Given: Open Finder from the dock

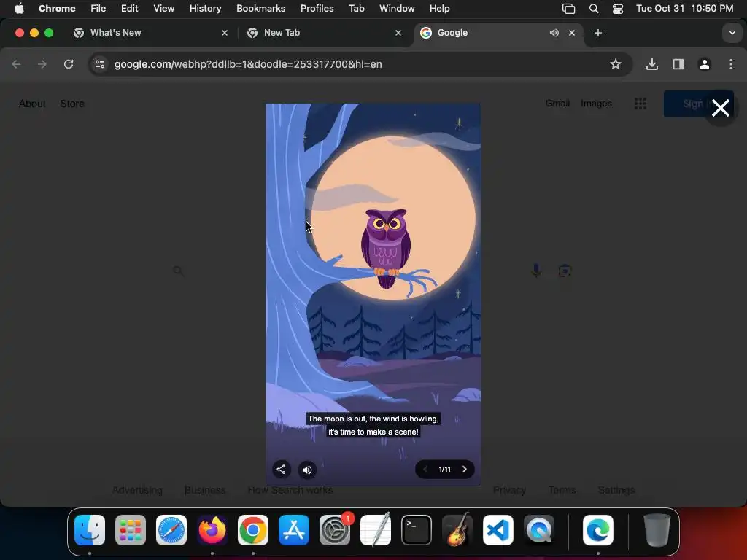Looking at the screenshot, I should (90, 530).
